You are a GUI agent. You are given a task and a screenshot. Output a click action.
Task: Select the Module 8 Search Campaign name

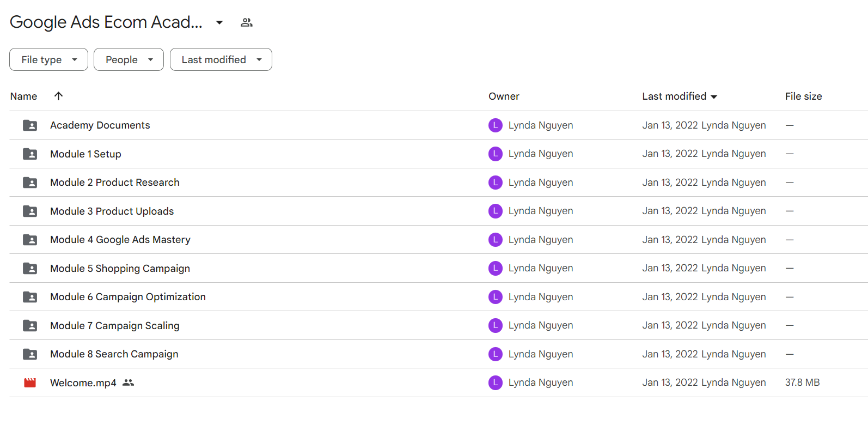pos(114,354)
